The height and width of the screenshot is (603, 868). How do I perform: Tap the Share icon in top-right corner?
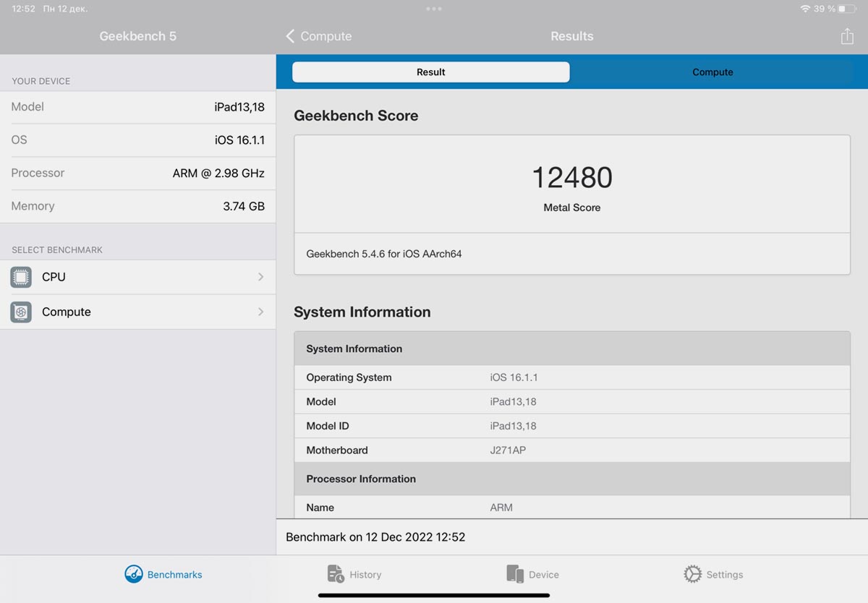point(847,36)
